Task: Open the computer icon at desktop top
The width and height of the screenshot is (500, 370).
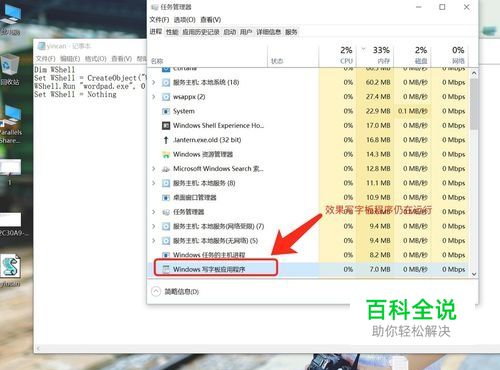Action: 10,19
